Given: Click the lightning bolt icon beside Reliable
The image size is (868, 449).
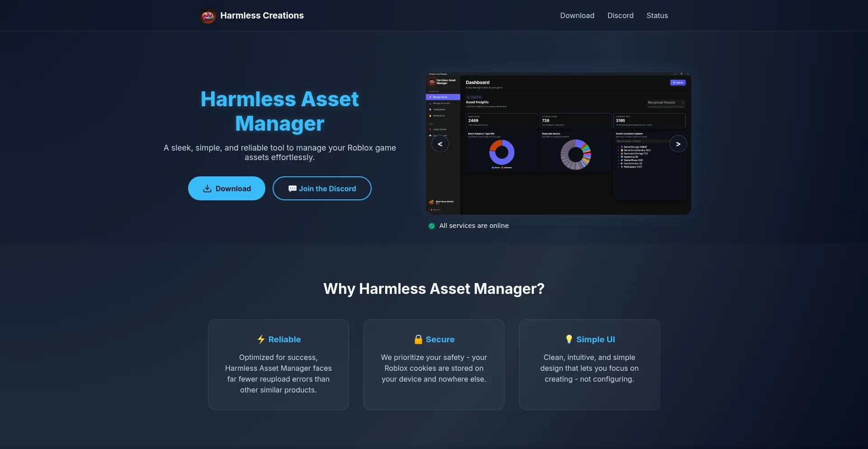Looking at the screenshot, I should coord(261,340).
